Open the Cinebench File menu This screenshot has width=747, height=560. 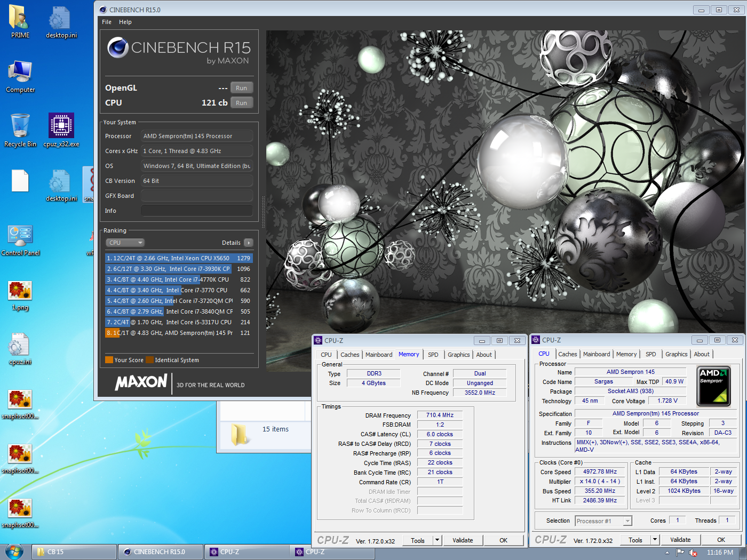coord(107,22)
